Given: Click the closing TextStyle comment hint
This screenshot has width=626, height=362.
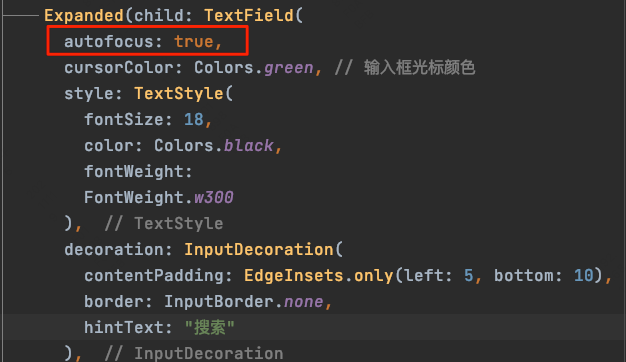Looking at the screenshot, I should (164, 224).
